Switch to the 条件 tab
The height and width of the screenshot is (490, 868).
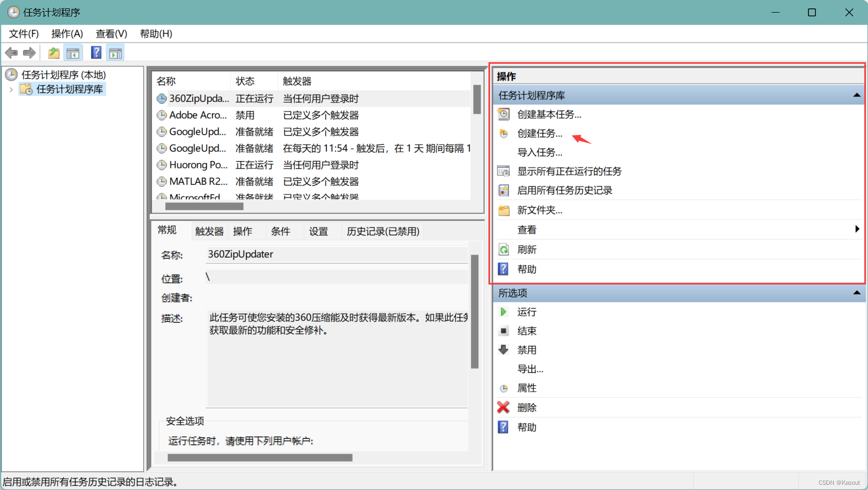coord(281,231)
